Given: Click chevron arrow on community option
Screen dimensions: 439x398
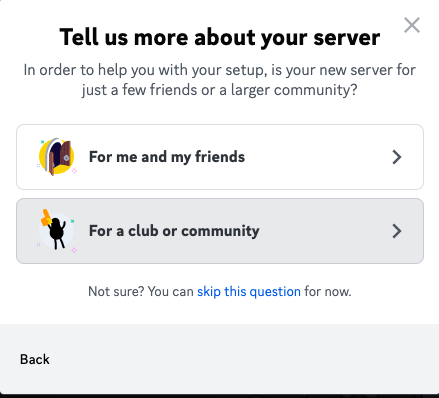Looking at the screenshot, I should pos(397,231).
